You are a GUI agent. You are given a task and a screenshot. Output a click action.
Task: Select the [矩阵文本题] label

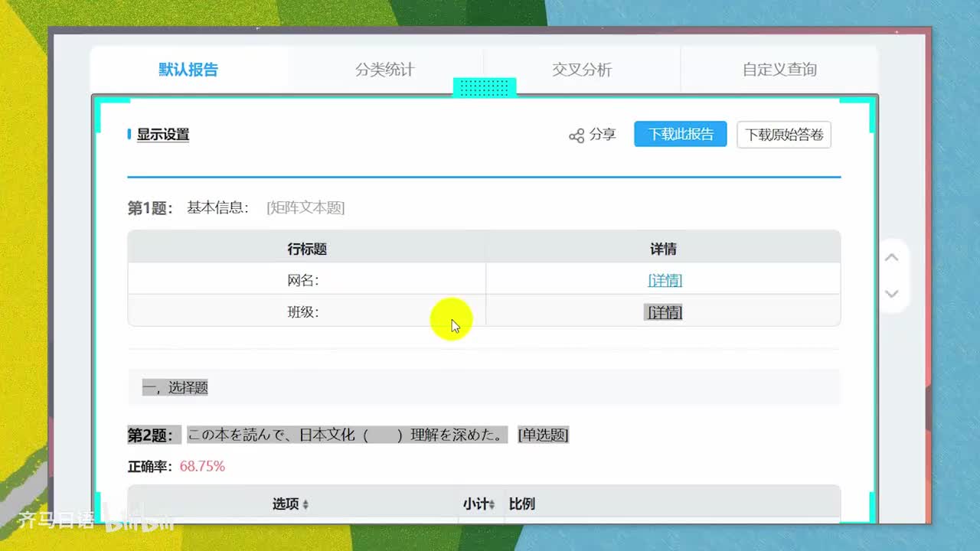(305, 208)
